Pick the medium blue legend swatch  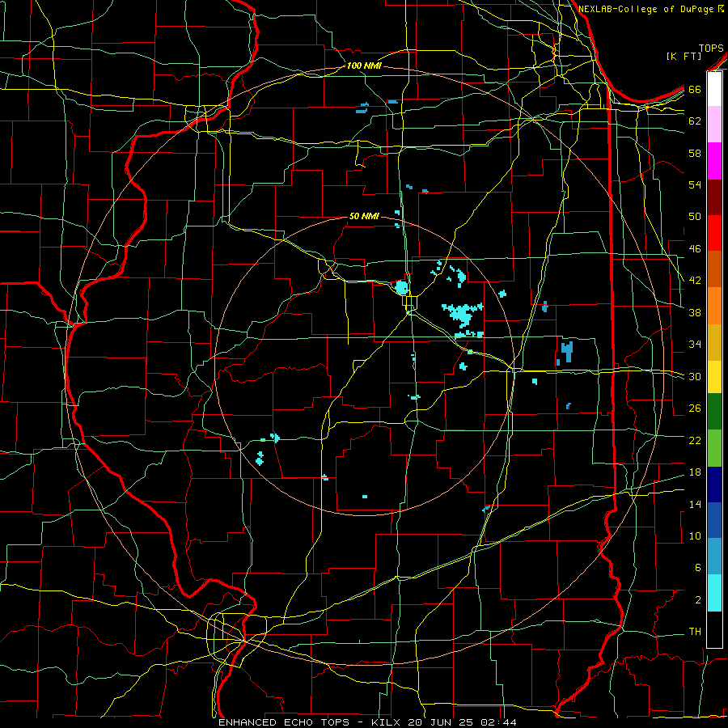point(714,521)
